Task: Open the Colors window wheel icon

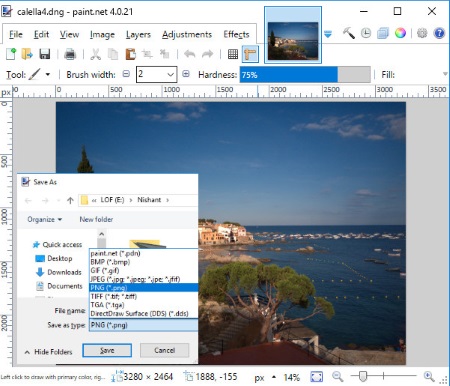Action: click(x=400, y=33)
